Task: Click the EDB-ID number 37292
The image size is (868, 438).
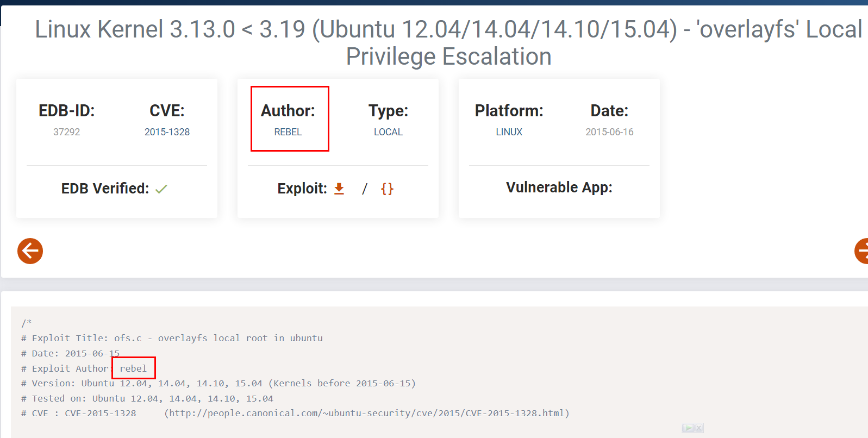Action: 66,132
